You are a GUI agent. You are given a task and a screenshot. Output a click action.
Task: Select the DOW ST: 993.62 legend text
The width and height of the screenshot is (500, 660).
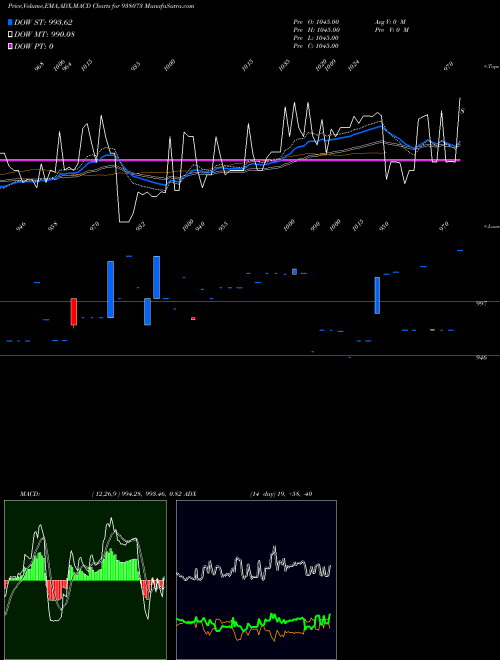(43, 23)
